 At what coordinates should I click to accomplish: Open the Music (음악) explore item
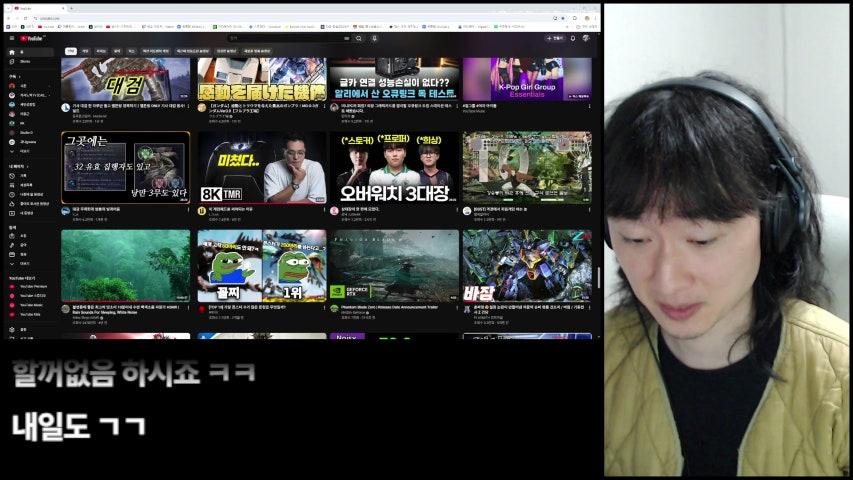(30, 245)
